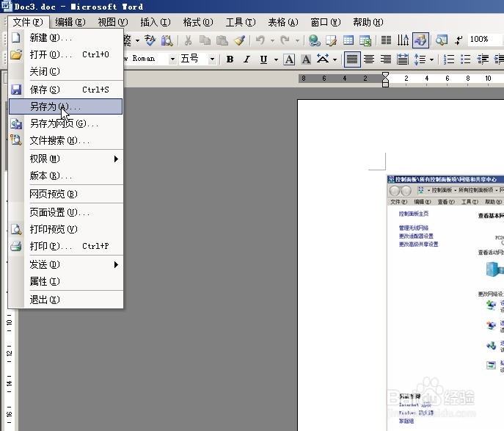
Task: Click Insert Excel Worksheet icon
Action: 365,40
